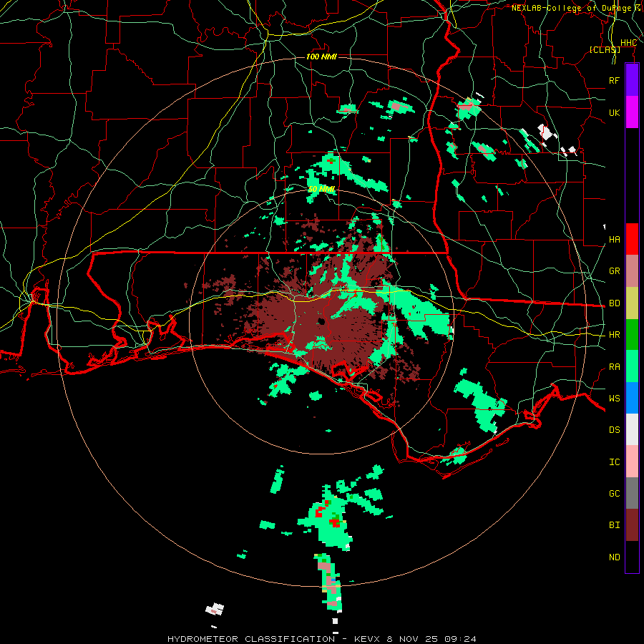The width and height of the screenshot is (644, 644).
Task: Click the RA light green legend swatch
Action: 632,366
